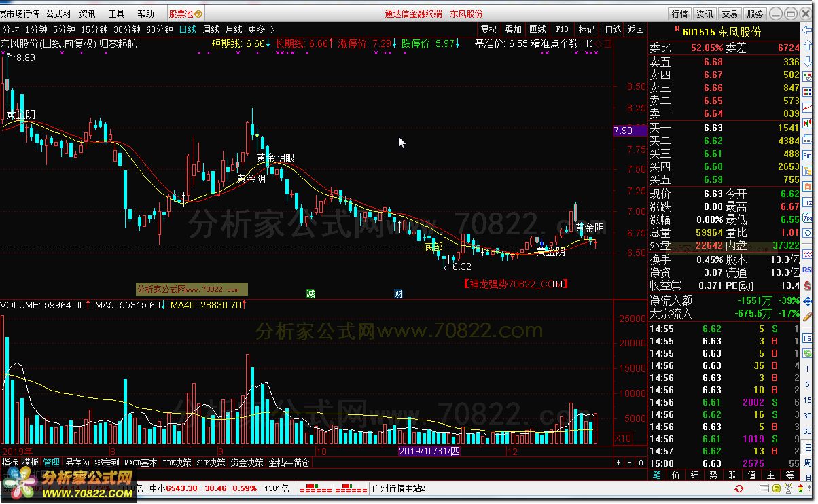Image resolution: width=818 pixels, height=504 pixels.
Task: Click the f(x) formula sidebar icon
Action: (807, 217)
